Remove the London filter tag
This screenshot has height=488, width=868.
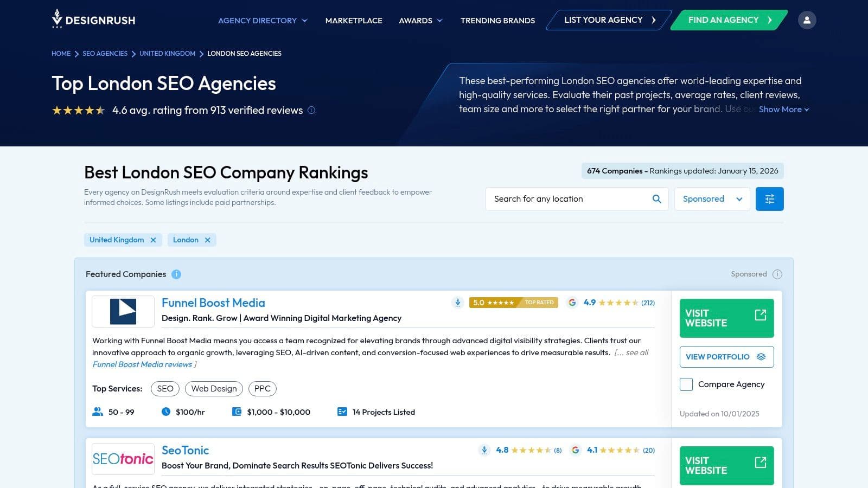point(208,240)
